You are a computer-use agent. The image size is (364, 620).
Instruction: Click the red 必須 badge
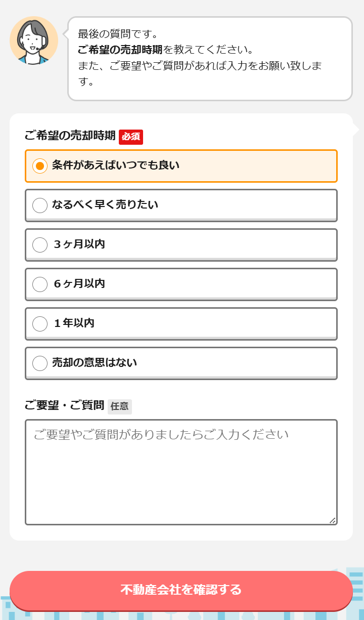coord(131,137)
